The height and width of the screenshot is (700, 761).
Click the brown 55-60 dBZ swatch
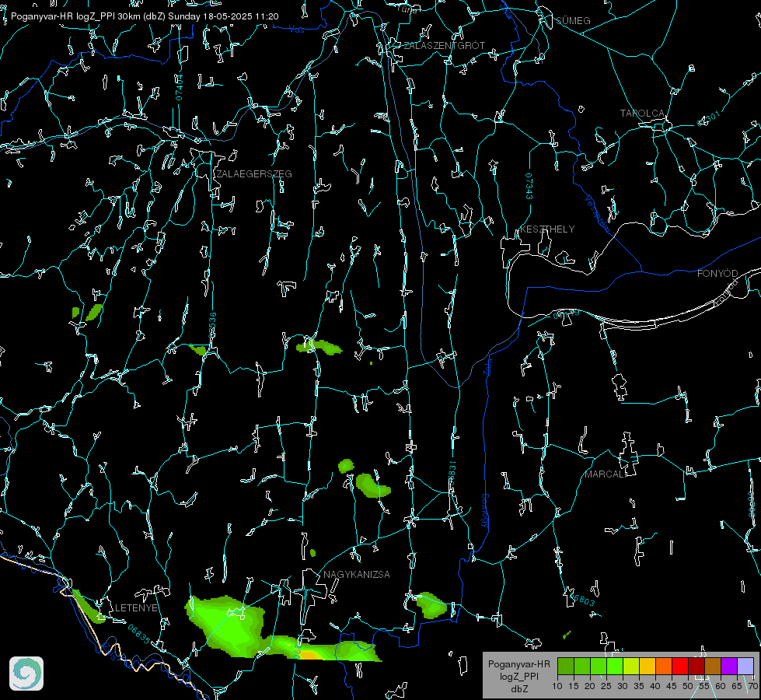point(713,666)
